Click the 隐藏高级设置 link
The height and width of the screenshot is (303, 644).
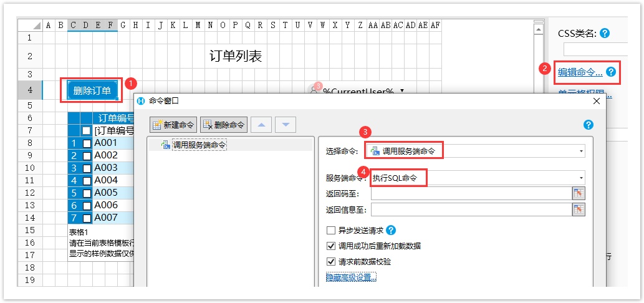[351, 277]
